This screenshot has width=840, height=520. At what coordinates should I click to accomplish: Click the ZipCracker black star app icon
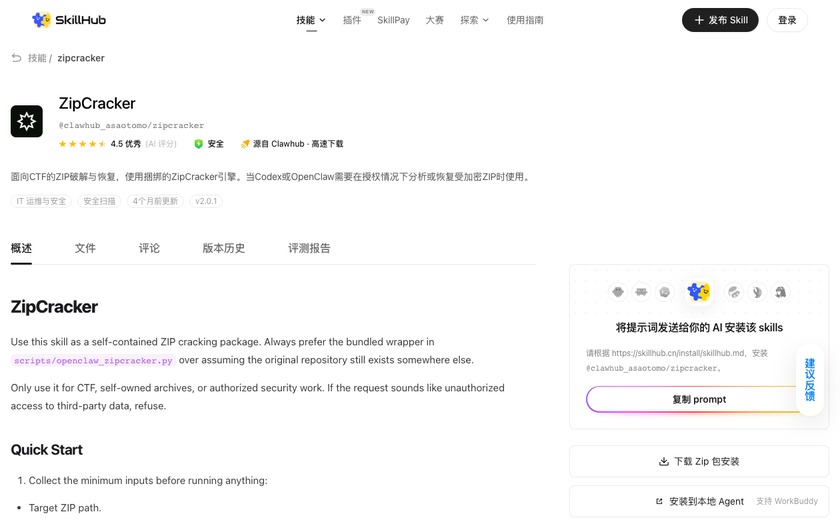coord(27,121)
